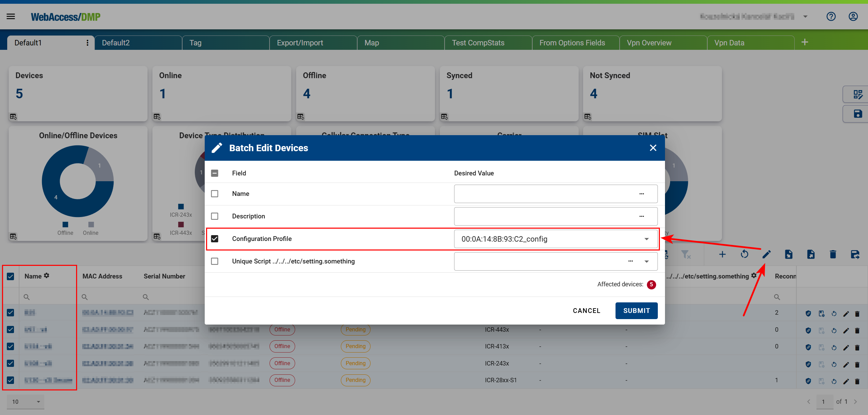Click the refresh icon in the device toolbar
The image size is (868, 415).
coord(744,254)
